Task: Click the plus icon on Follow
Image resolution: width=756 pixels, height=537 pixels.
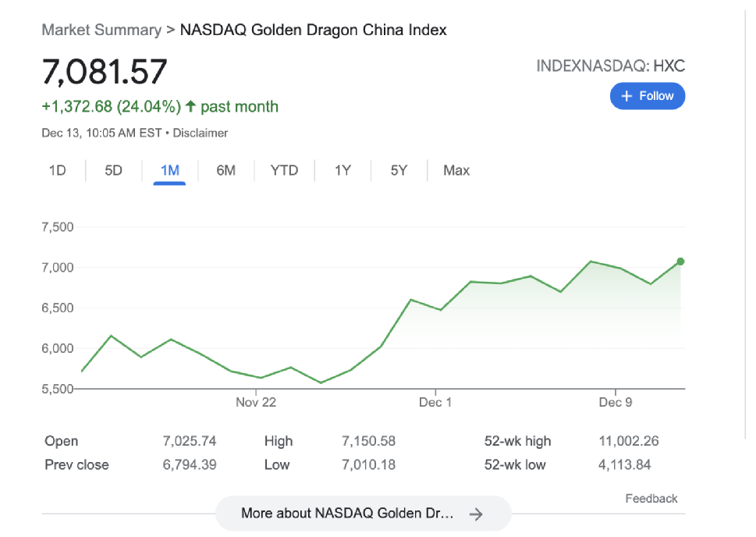Action: 626,96
